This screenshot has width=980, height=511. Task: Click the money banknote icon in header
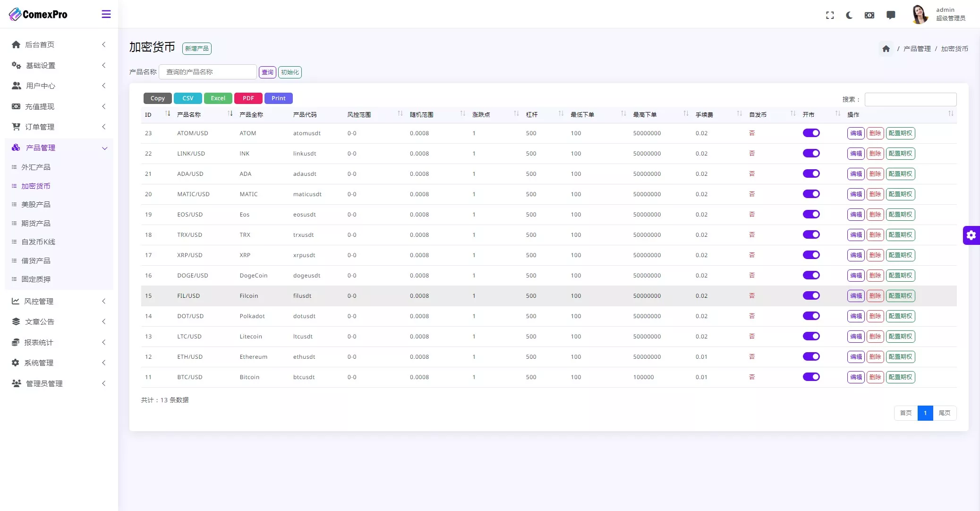[869, 15]
